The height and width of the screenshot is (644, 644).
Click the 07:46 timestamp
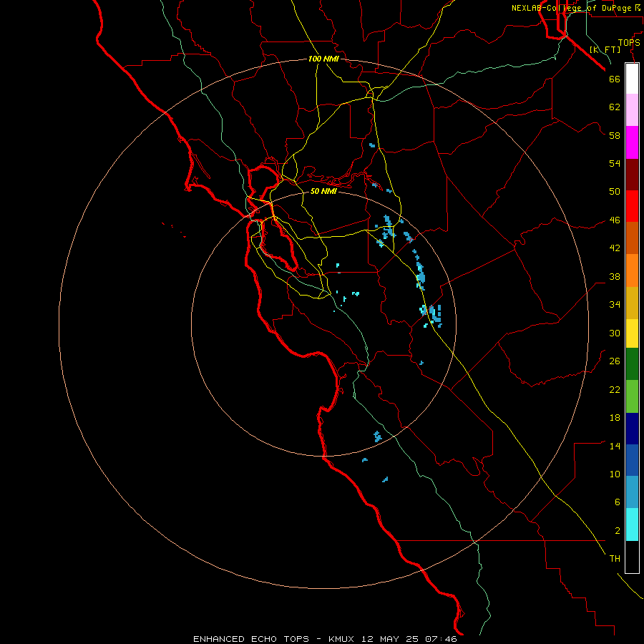(440, 639)
